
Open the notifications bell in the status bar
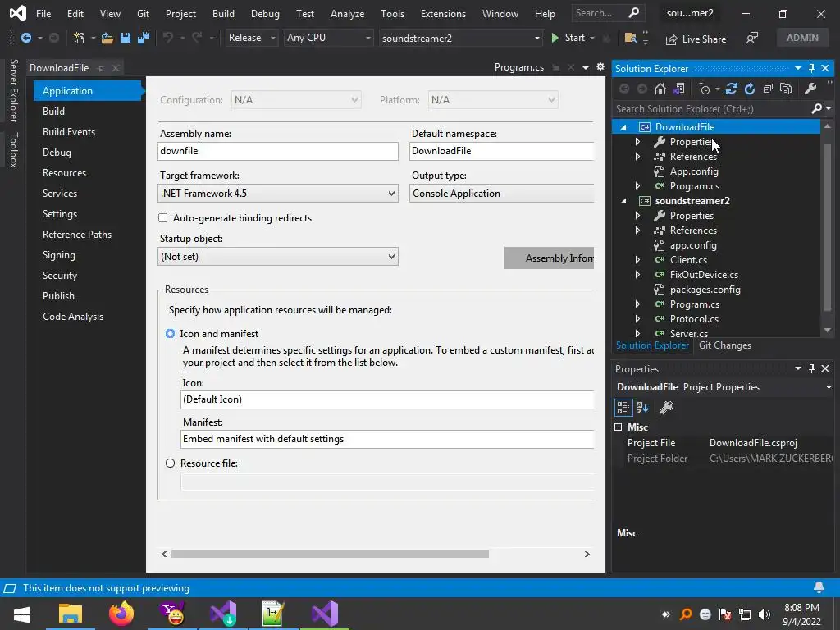(819, 587)
